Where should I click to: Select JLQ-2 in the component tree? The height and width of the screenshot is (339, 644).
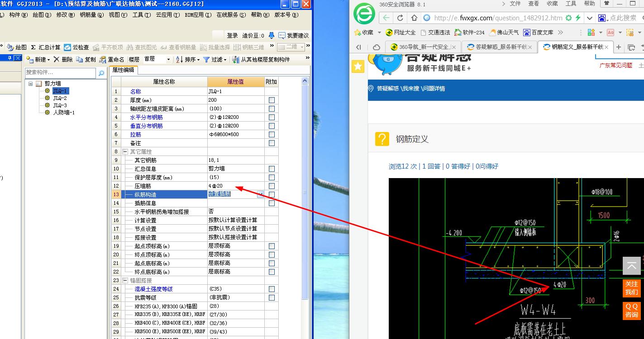[60, 98]
